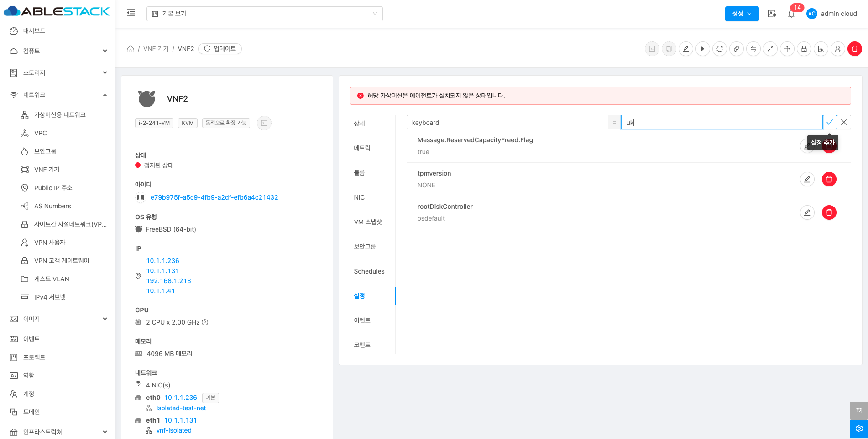Switch to the NIC tab

point(359,197)
